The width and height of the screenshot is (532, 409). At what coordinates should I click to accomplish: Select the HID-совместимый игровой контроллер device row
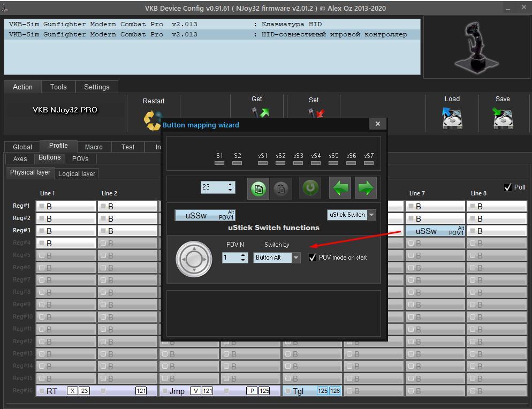tap(212, 34)
